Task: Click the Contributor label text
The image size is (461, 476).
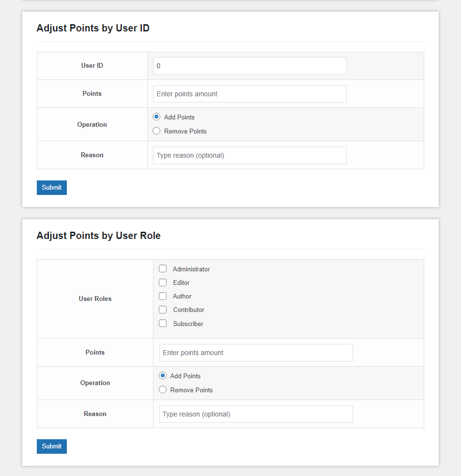Action: [189, 310]
